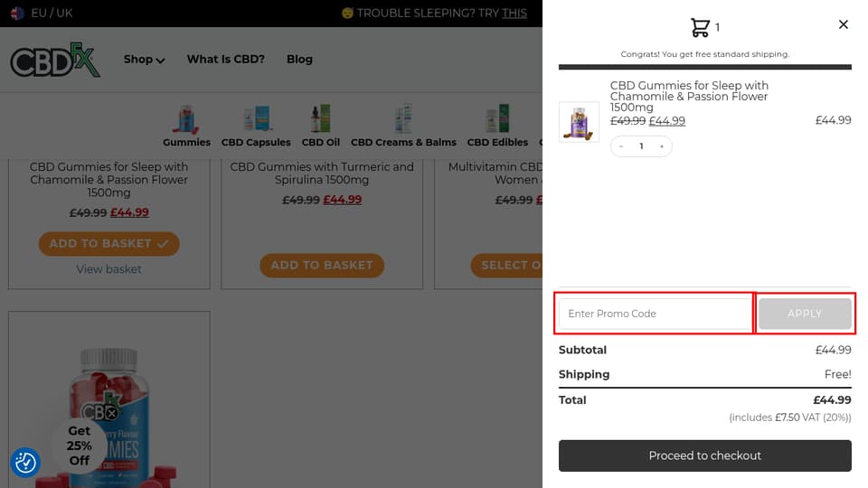
Task: Decrease gummies quantity with minus button
Action: tap(621, 146)
